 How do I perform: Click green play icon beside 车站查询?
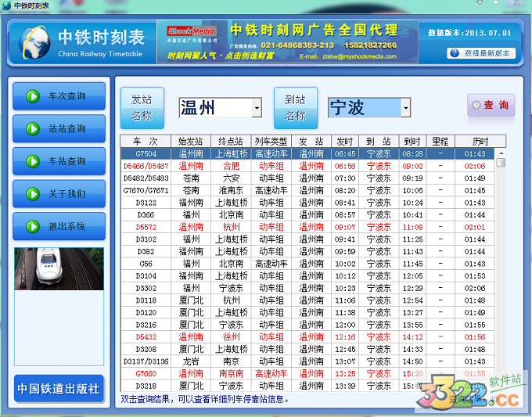click(x=33, y=161)
